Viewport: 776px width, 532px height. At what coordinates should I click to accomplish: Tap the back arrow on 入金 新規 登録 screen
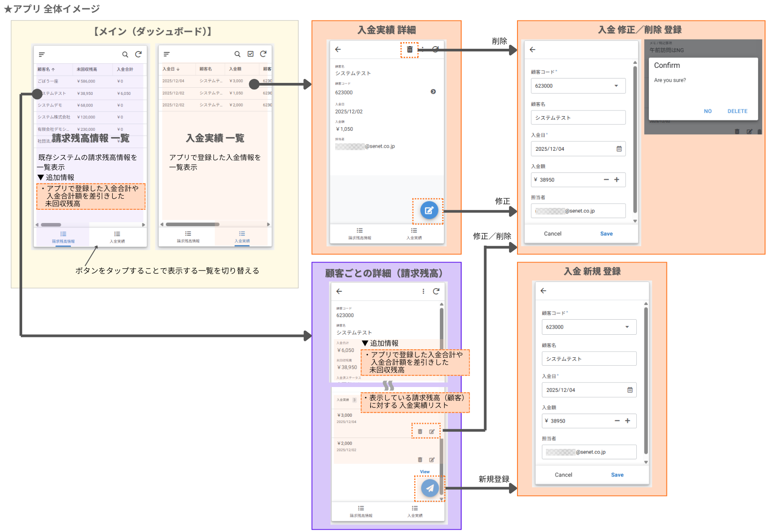click(544, 290)
